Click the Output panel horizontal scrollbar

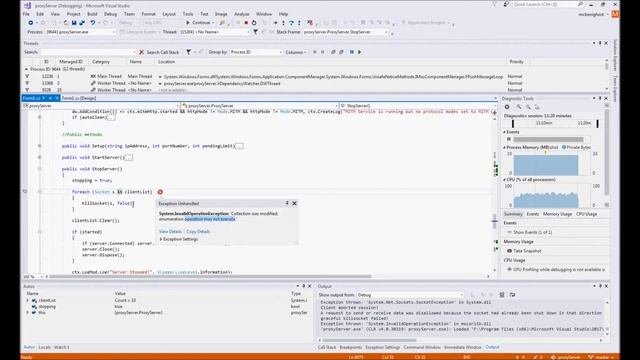tap(369, 340)
